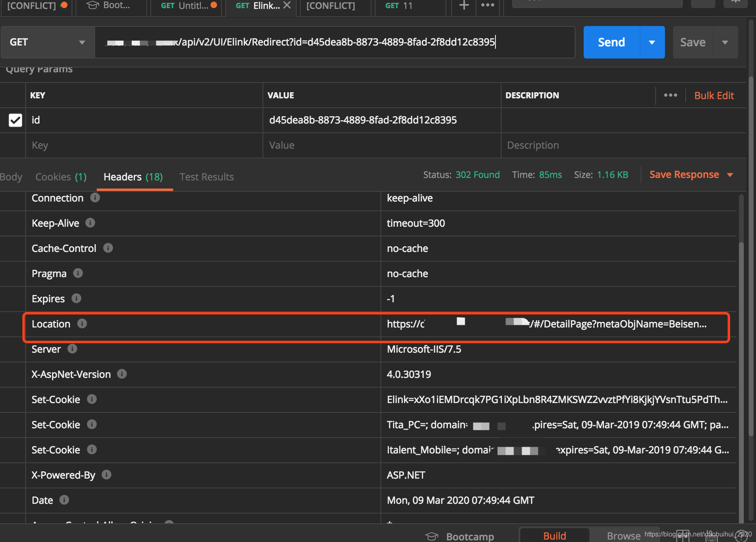Click the 302 Found status text

(478, 175)
